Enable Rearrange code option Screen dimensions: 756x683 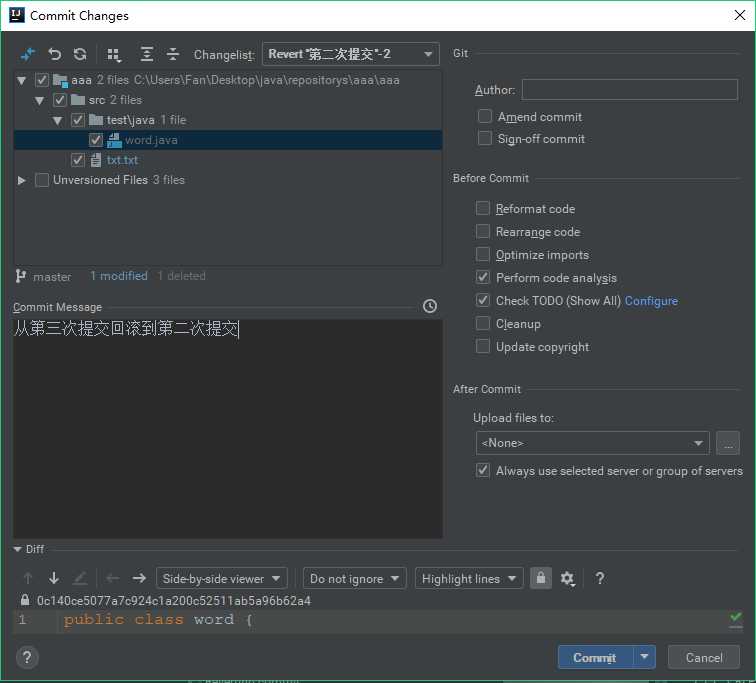(x=483, y=231)
